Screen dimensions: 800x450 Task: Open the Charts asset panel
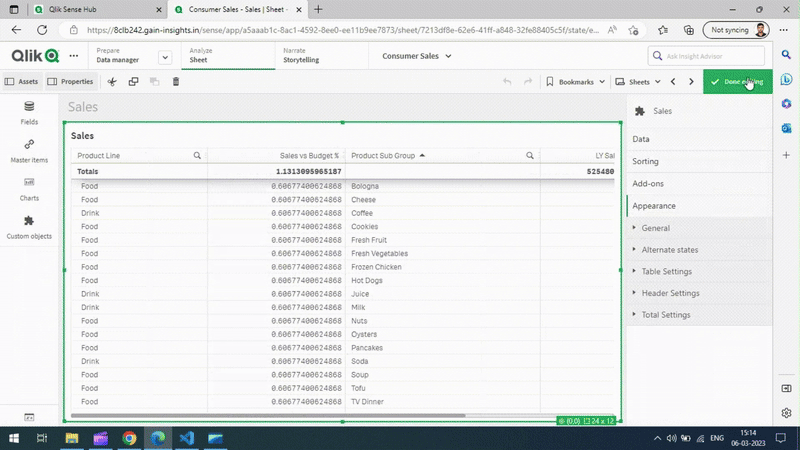coord(29,189)
